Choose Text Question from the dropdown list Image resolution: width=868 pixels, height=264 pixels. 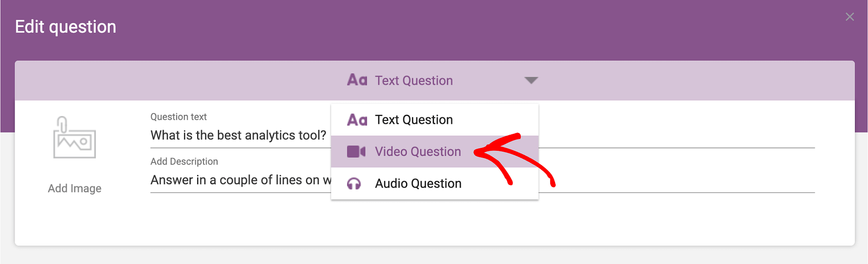coord(414,120)
